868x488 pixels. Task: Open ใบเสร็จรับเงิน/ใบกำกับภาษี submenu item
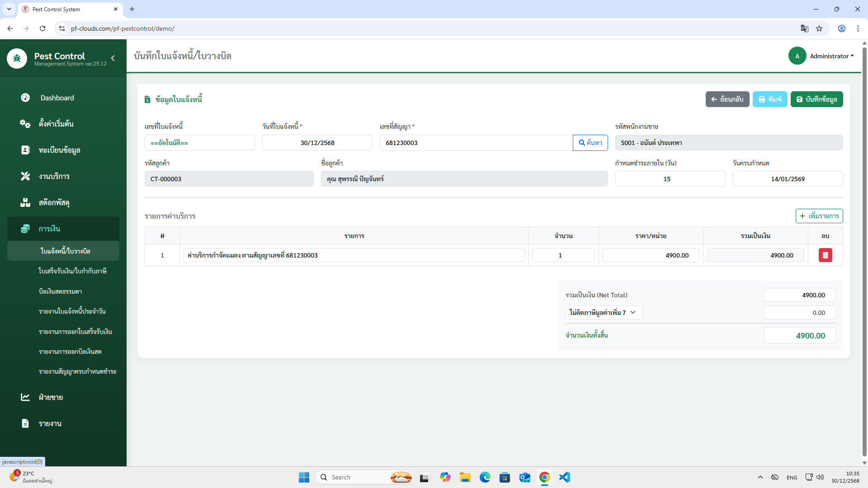pyautogui.click(x=72, y=271)
